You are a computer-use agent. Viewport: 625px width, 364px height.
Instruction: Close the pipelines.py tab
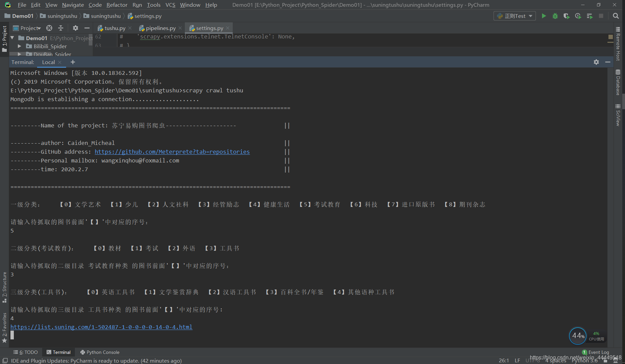(x=180, y=28)
